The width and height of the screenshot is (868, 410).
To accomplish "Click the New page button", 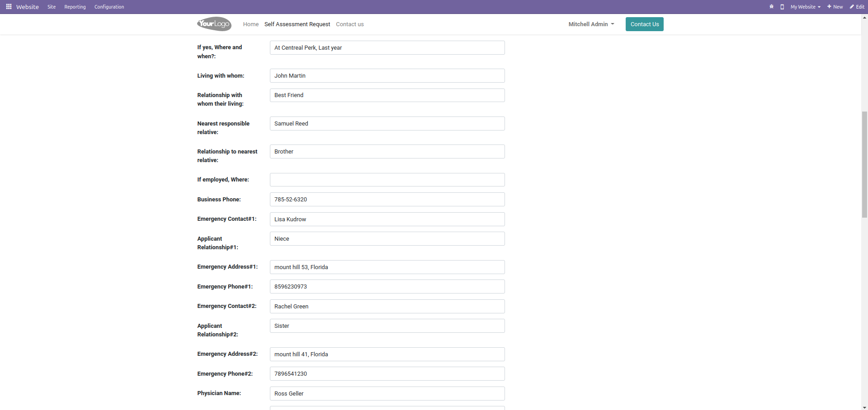I will pyautogui.click(x=835, y=7).
